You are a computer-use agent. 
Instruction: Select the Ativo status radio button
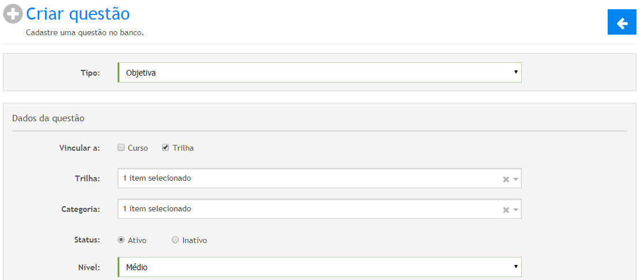tap(121, 240)
